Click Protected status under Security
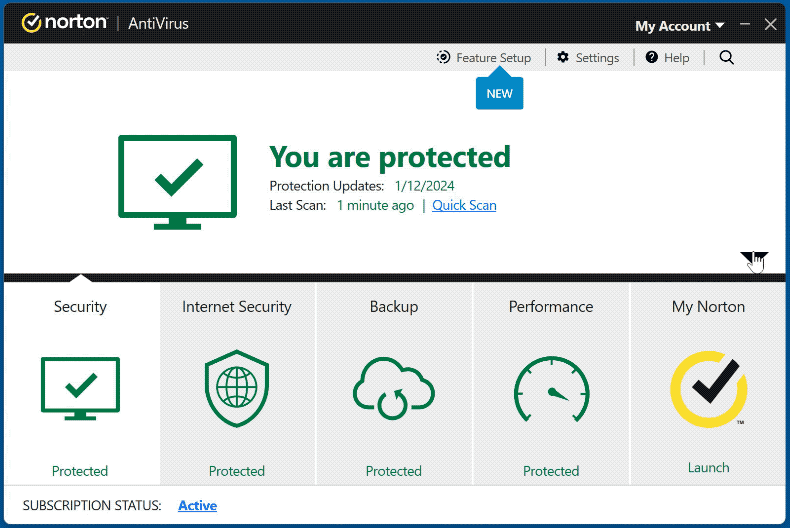Viewport: 790px width, 528px height. 80,471
